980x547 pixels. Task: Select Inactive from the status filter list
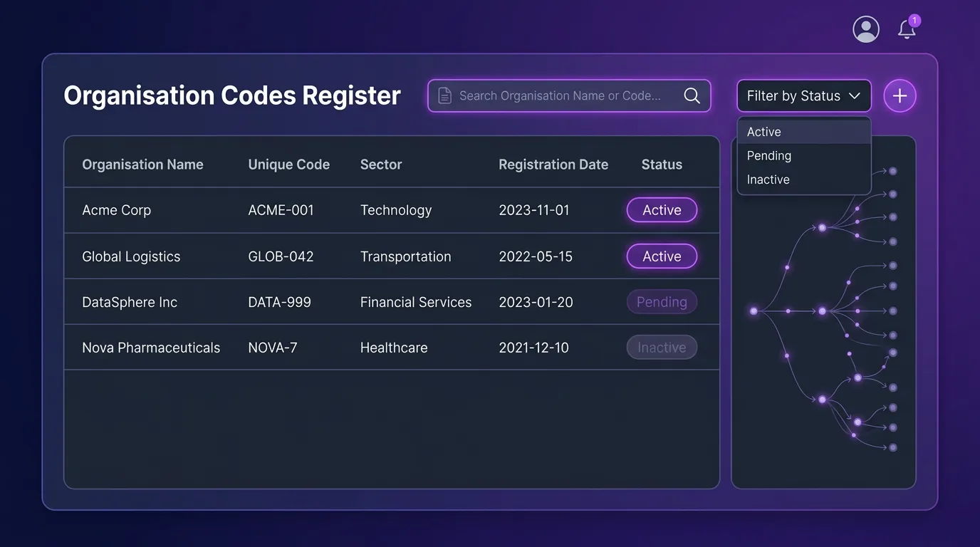click(768, 179)
